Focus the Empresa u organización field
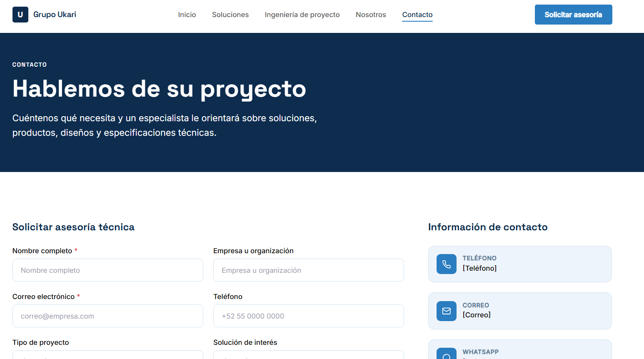 click(309, 270)
